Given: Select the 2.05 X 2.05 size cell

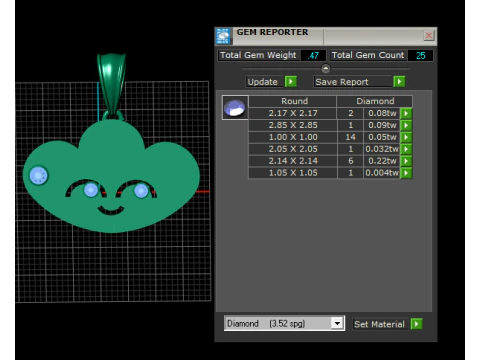Looking at the screenshot, I should click(293, 149).
